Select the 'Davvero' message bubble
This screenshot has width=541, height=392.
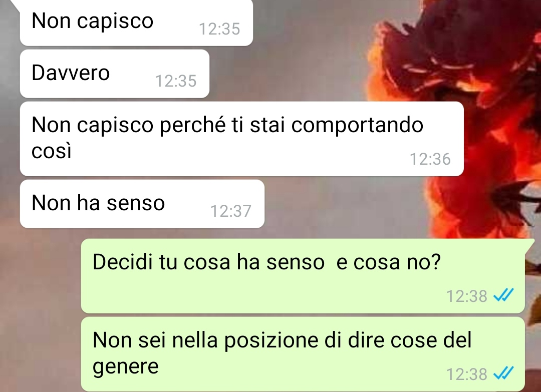click(115, 74)
